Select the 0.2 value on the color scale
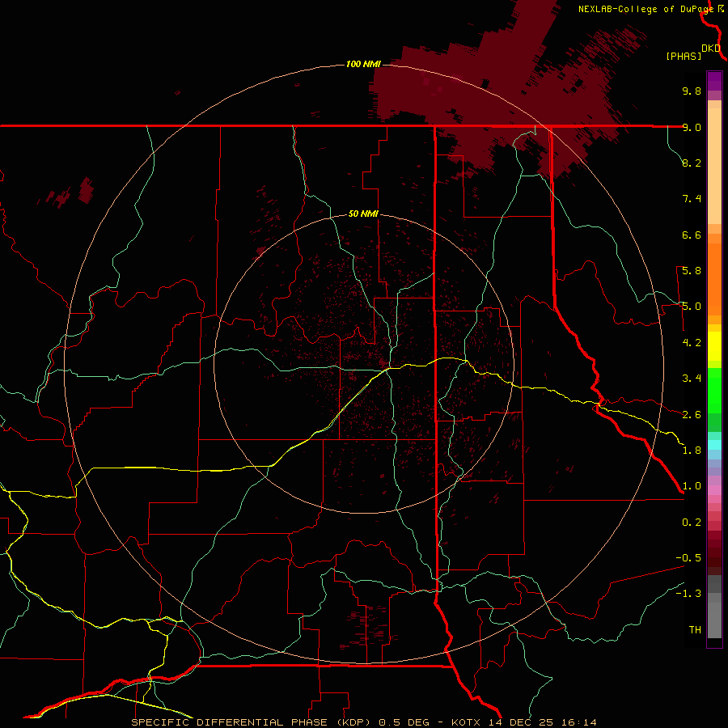The image size is (728, 728). click(x=692, y=523)
